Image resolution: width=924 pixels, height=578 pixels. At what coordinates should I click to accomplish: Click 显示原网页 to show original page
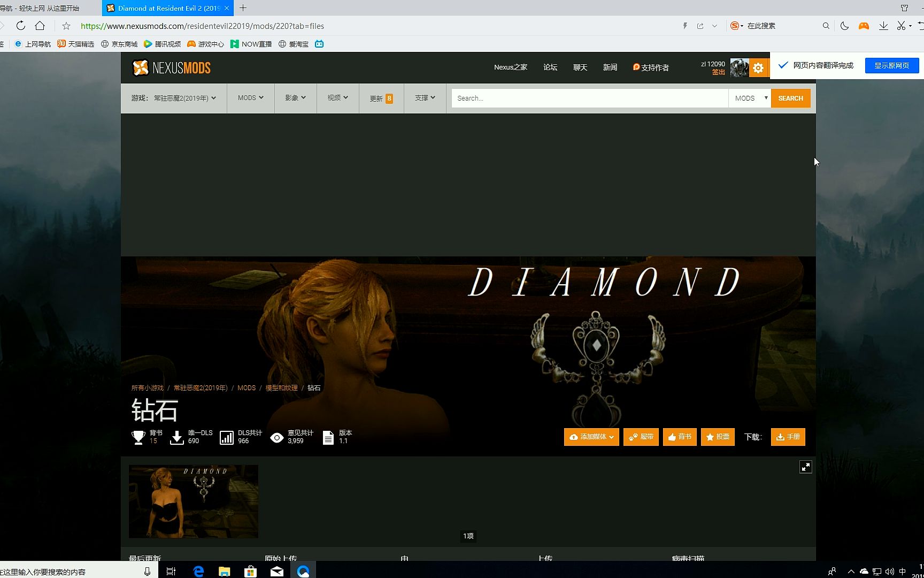pos(891,65)
